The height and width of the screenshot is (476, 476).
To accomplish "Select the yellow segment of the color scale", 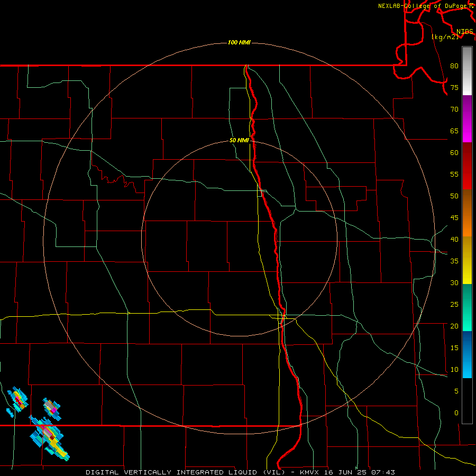I will [467, 260].
